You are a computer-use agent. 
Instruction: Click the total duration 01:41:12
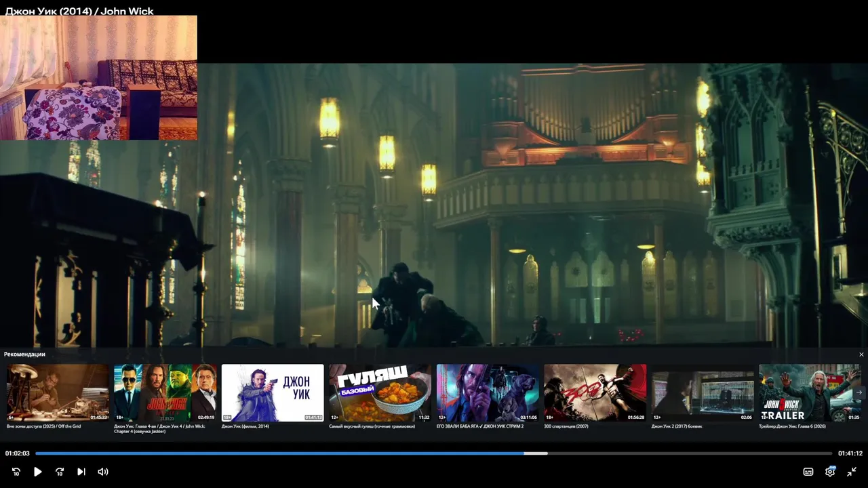(850, 453)
